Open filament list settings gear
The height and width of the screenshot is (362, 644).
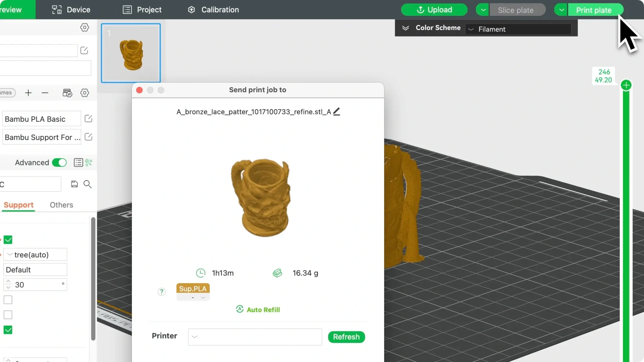(x=85, y=93)
